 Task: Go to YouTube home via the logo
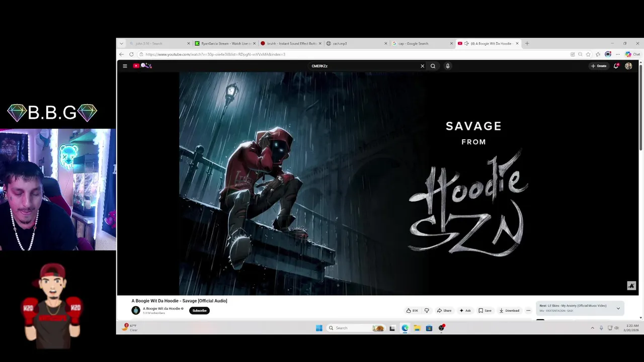click(x=142, y=66)
